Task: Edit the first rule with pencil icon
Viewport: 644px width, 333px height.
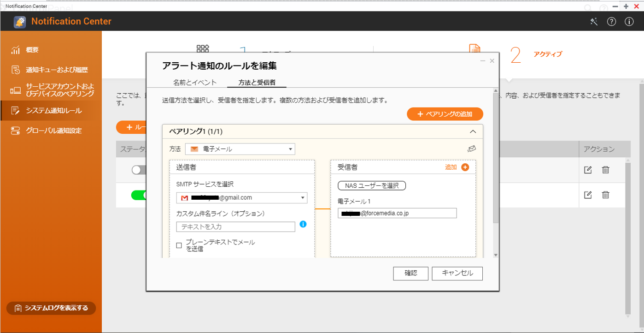Action: 588,170
